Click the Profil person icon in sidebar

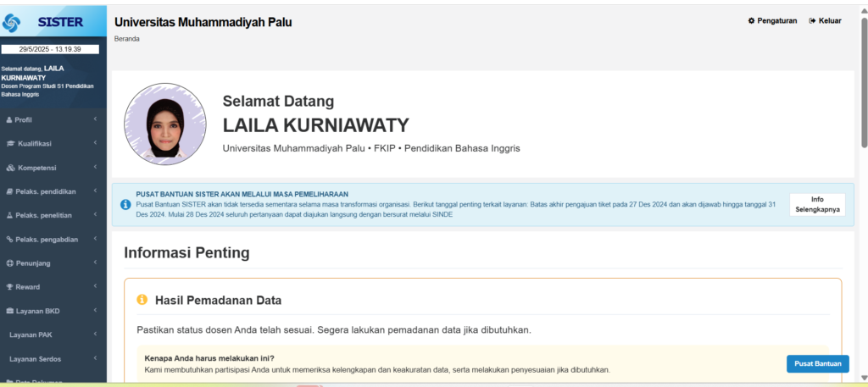click(8, 120)
